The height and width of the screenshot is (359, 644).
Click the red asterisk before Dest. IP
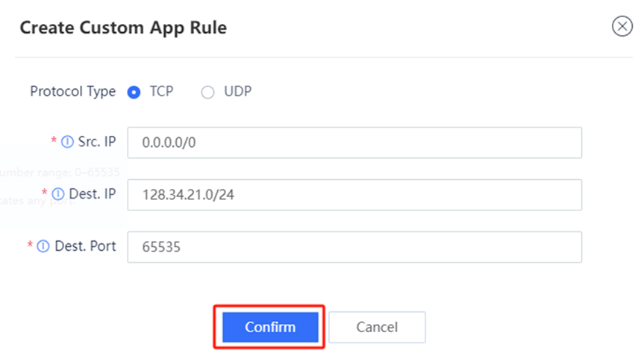(x=45, y=193)
